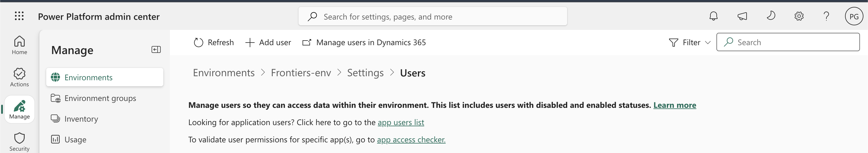Expand the Filter dropdown

690,43
